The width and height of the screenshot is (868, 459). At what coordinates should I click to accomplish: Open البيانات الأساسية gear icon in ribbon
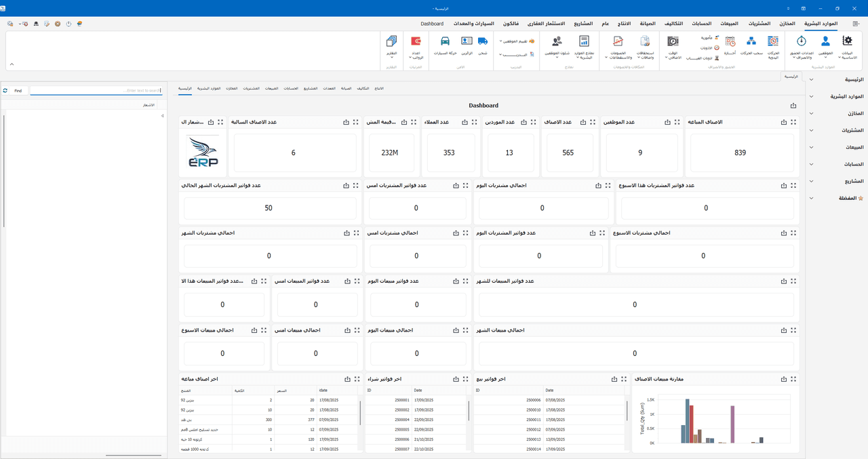point(847,47)
